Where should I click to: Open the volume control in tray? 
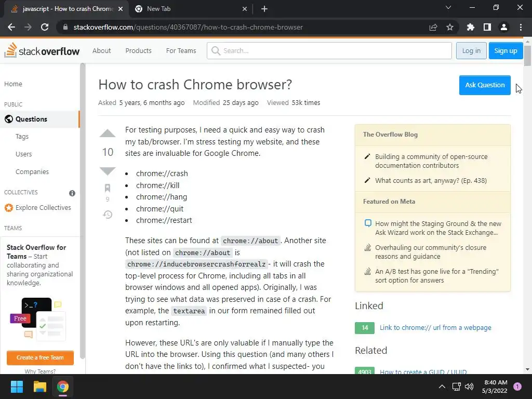pos(469,387)
